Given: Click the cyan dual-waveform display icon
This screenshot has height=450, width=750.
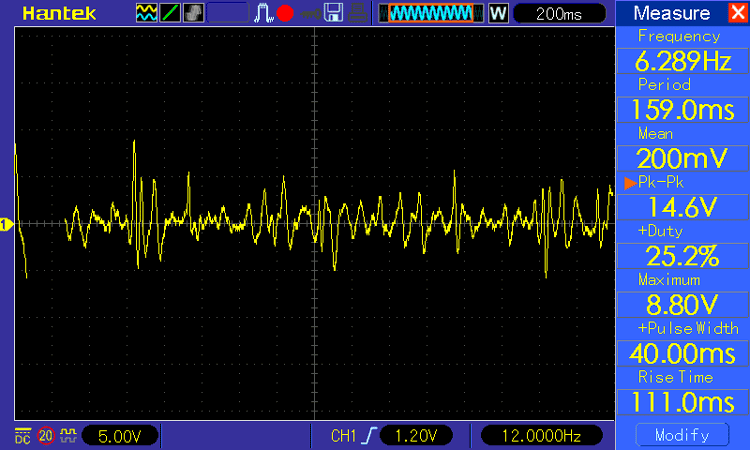Looking at the screenshot, I should click(146, 13).
